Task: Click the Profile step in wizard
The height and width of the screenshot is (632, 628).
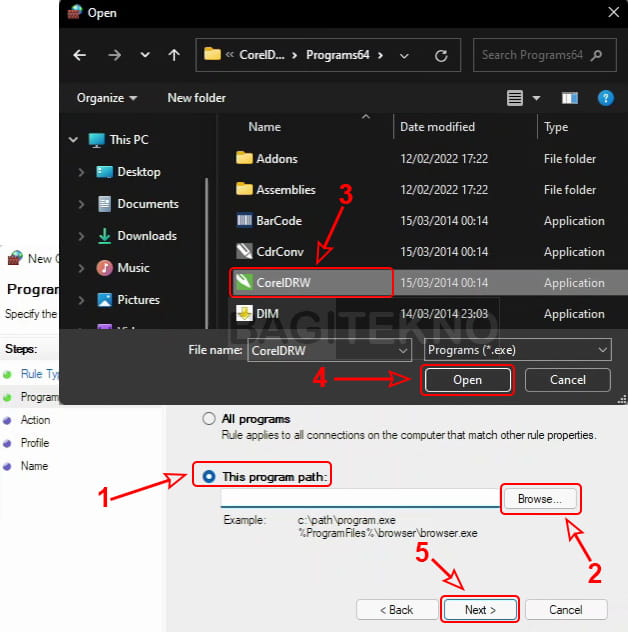Action: [x=35, y=443]
